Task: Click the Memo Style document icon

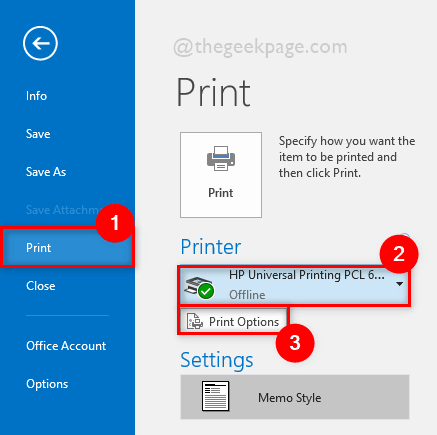Action: pyautogui.click(x=216, y=396)
